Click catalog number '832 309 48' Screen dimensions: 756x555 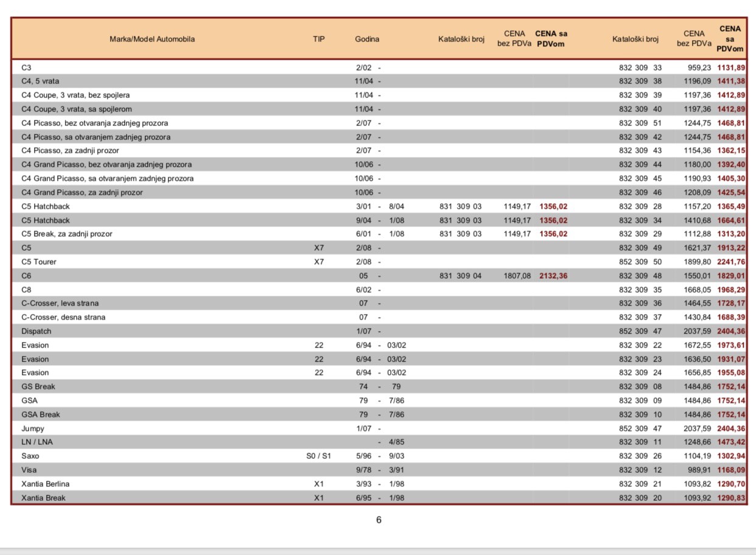point(640,276)
